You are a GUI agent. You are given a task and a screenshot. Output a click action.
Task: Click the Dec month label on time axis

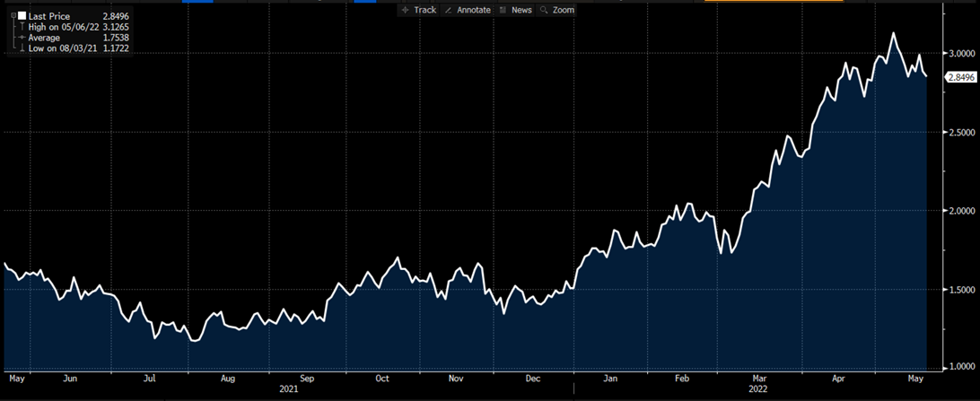coord(533,379)
